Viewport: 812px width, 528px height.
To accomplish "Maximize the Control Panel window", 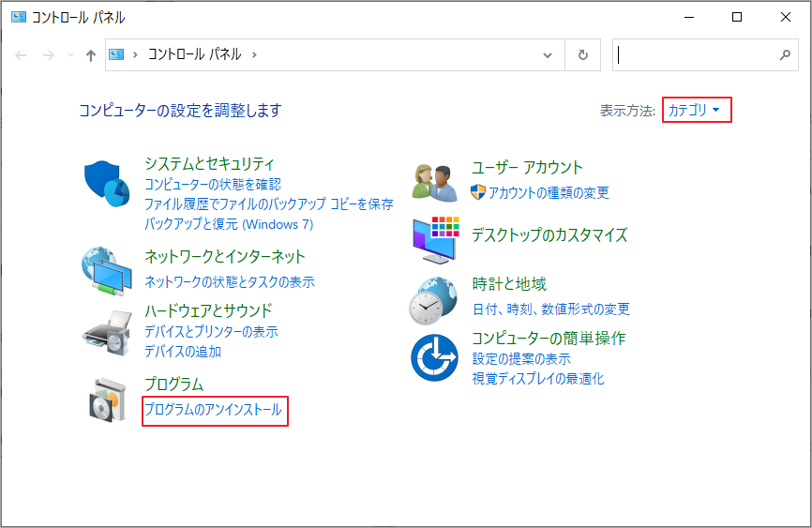I will coord(737,17).
